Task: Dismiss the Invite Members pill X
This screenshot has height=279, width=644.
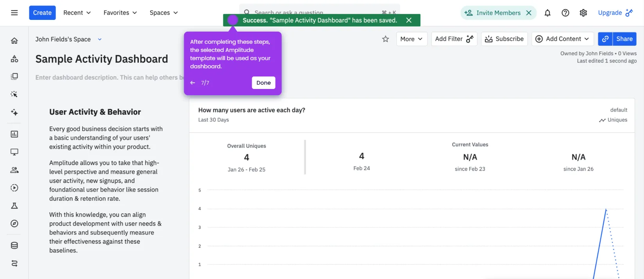Action: click(x=529, y=13)
